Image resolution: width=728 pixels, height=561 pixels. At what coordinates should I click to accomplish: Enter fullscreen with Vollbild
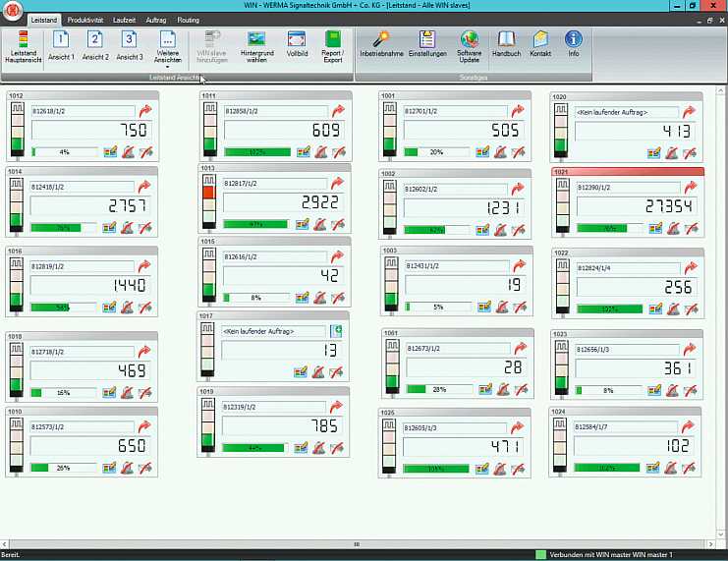(297, 45)
